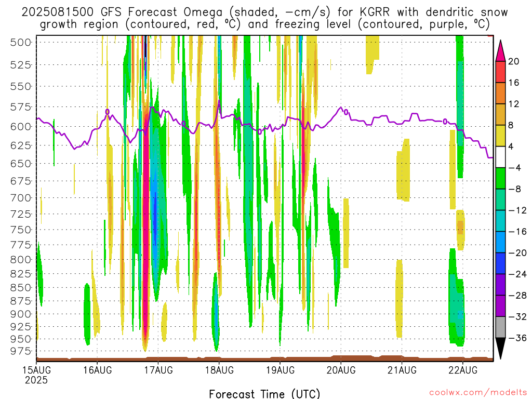Screen dimensions: 532x399
Task: Click the 575 pressure level label
Action: [x=21, y=107]
